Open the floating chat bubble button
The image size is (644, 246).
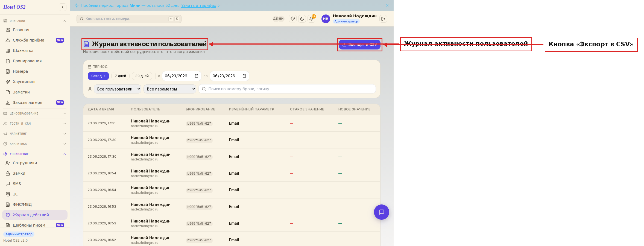click(382, 212)
